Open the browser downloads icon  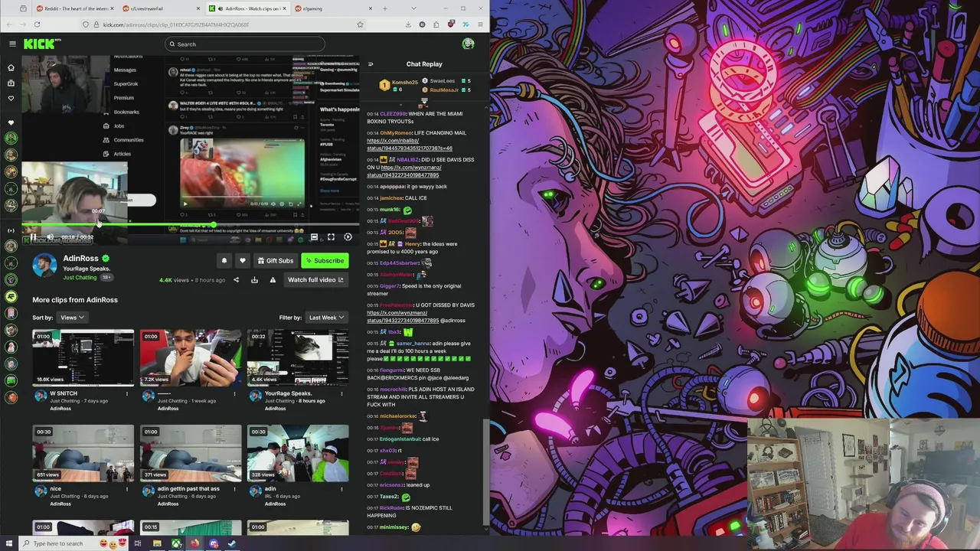[408, 24]
